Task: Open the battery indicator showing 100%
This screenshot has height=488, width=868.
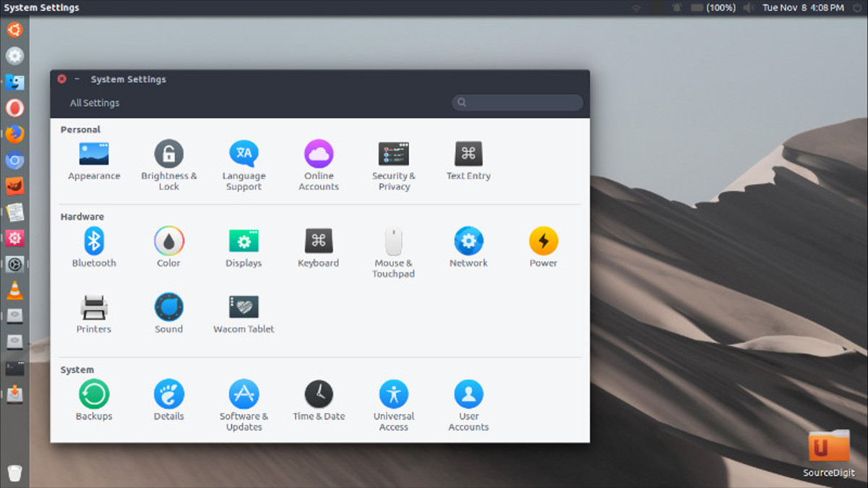Action: (713, 8)
